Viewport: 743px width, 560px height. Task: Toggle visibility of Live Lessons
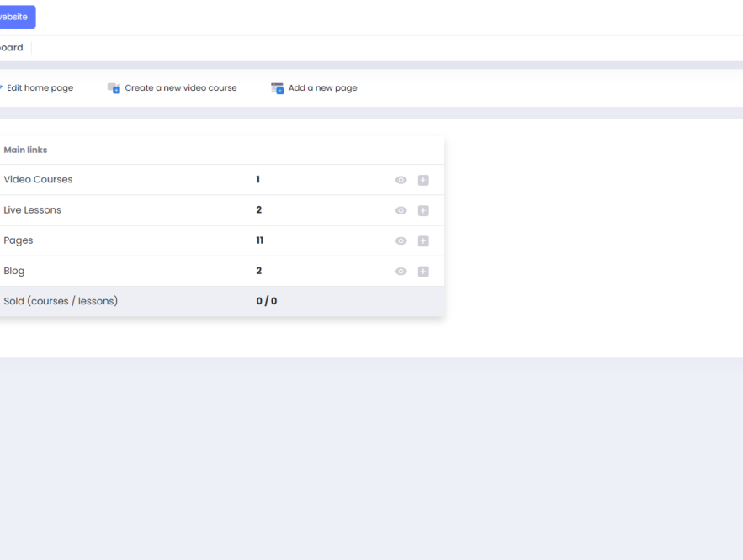[401, 210]
